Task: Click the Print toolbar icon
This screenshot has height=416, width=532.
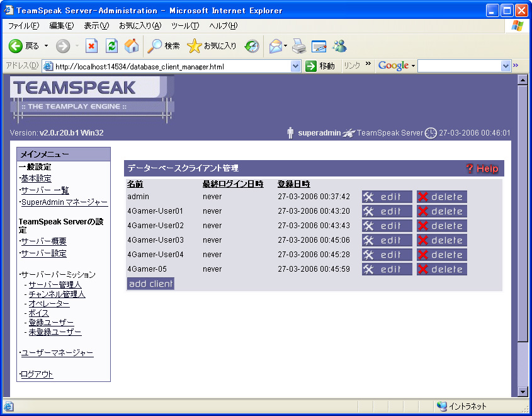Action: pos(299,46)
